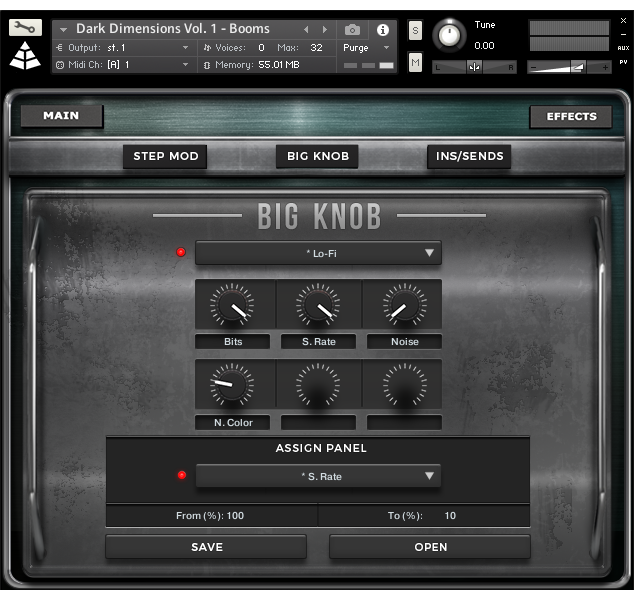Screen dimensions: 635x600
Task: Solo the instrument with S button
Action: coord(416,30)
